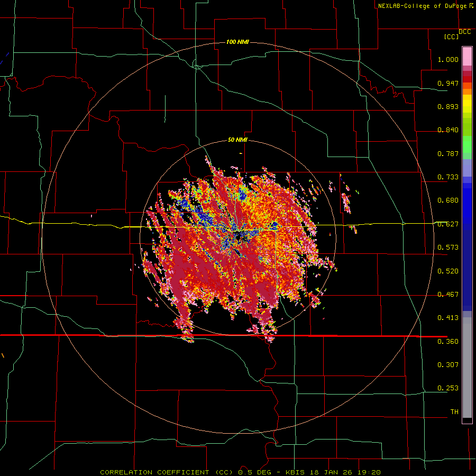Click the 0.787 scale value
Image resolution: width=476 pixels, height=476 pixels.
[448, 153]
